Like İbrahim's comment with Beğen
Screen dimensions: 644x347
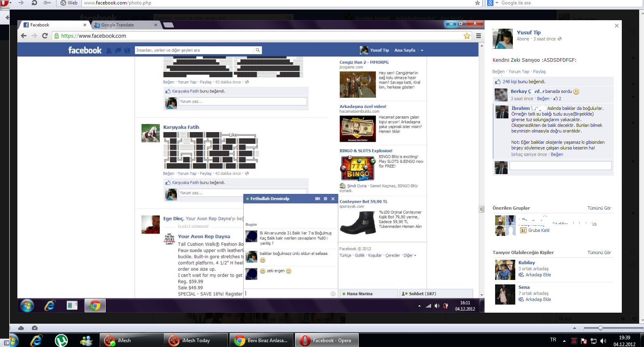point(557,154)
